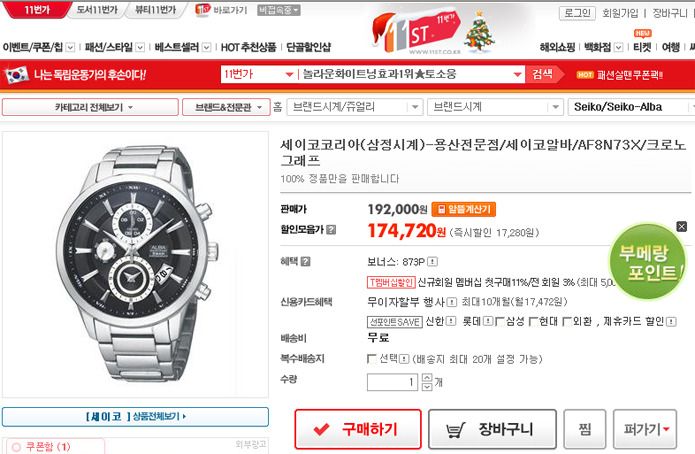Image resolution: width=695 pixels, height=454 pixels.
Task: Click the 11ST logo with Santa hat
Action: tap(415, 31)
